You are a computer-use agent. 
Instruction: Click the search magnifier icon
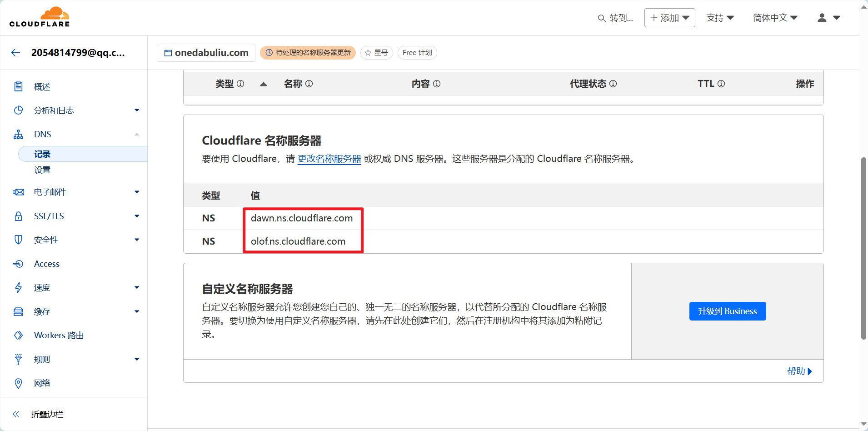point(602,18)
